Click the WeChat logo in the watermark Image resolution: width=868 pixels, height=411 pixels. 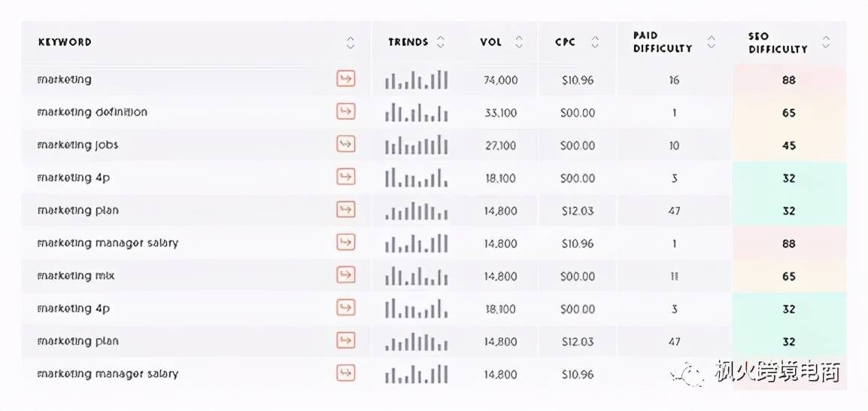(689, 373)
